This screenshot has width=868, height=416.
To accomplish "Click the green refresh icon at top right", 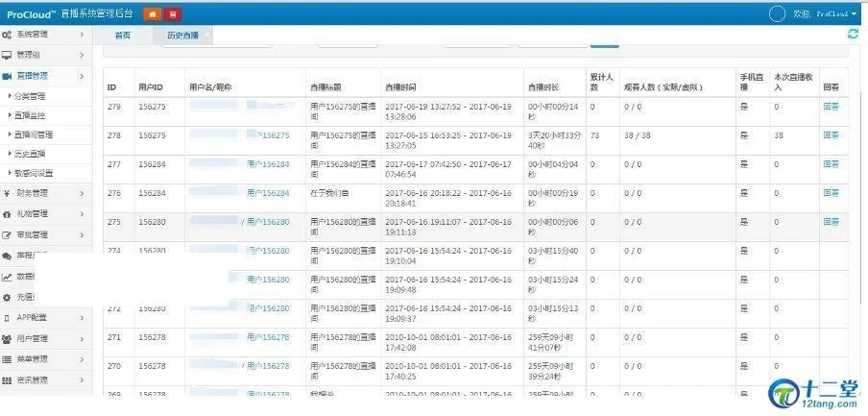I will [x=853, y=34].
